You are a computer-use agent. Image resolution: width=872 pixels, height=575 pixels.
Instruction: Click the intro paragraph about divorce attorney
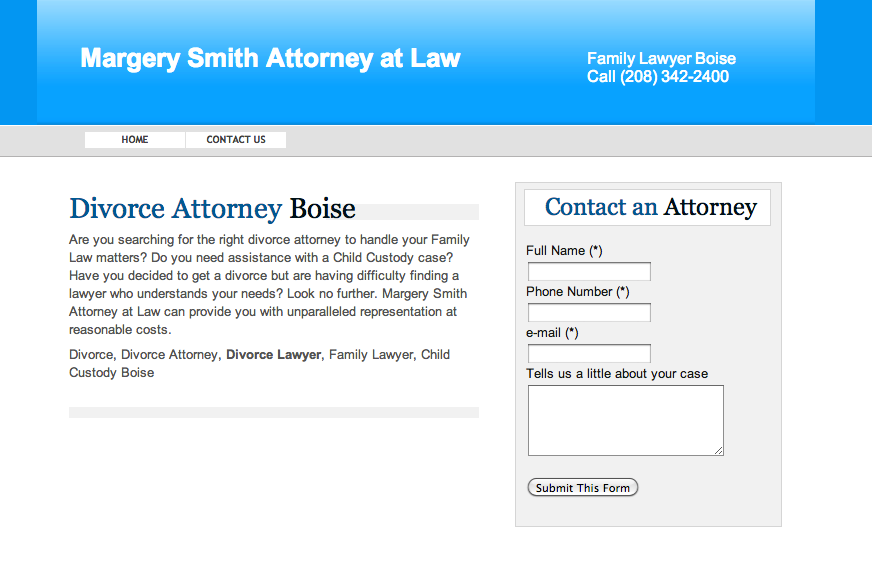[269, 285]
